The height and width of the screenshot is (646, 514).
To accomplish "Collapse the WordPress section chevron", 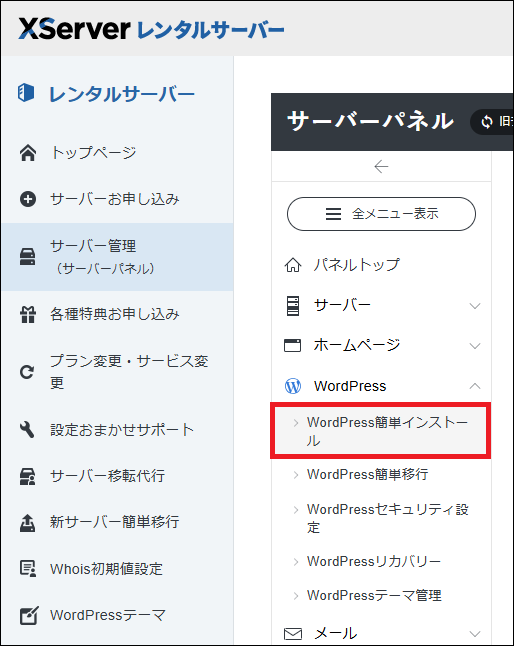I will click(475, 386).
